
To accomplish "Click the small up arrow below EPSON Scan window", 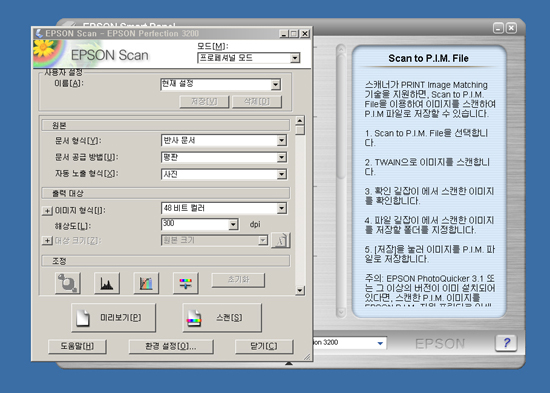I will (x=289, y=364).
